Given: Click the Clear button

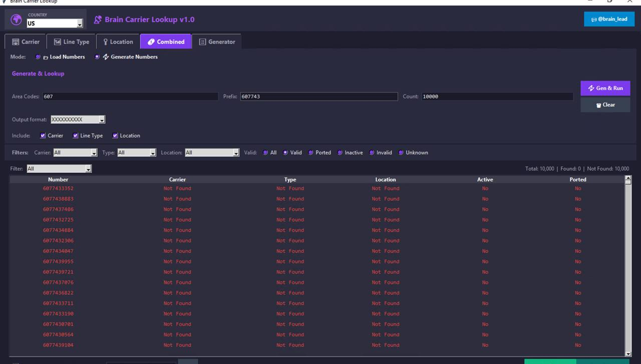Looking at the screenshot, I should pos(605,105).
